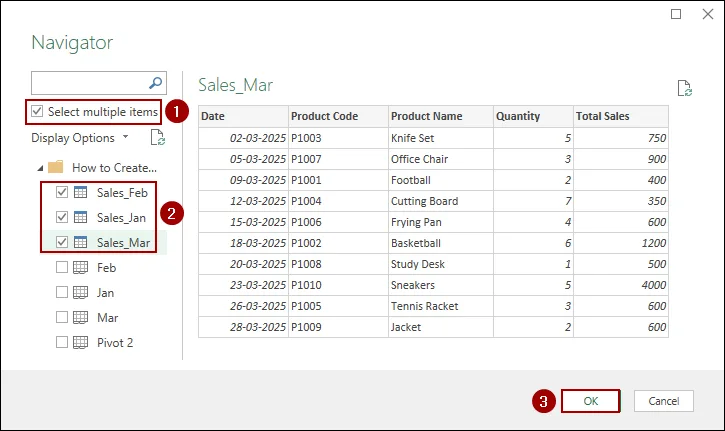This screenshot has width=725, height=431.
Task: Select the Mar sheet label
Action: 107,317
